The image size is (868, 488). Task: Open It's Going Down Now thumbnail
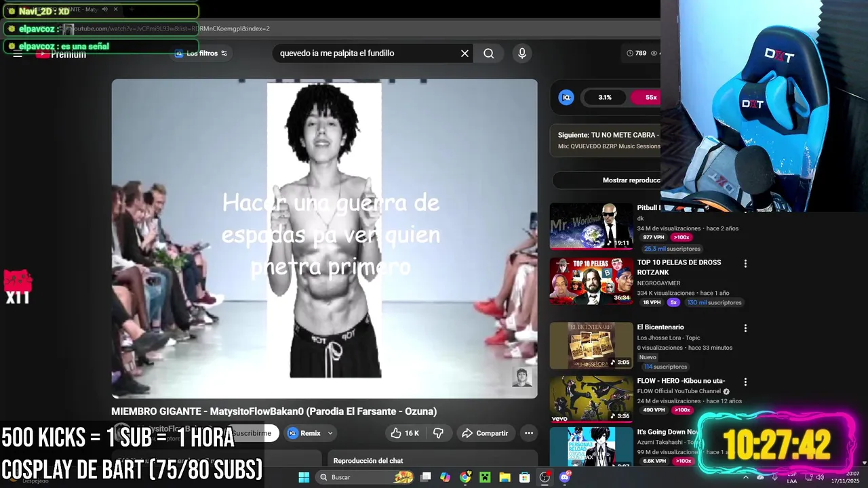(591, 447)
